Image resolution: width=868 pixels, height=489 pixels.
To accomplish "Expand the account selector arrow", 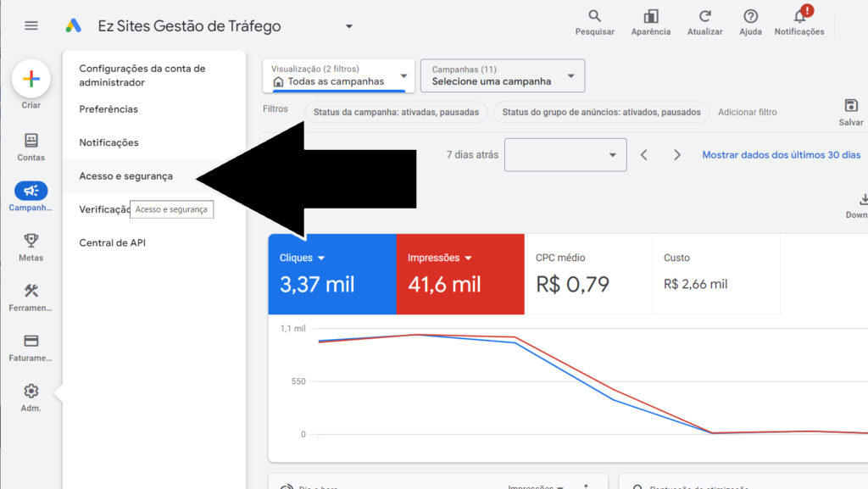I will [348, 26].
